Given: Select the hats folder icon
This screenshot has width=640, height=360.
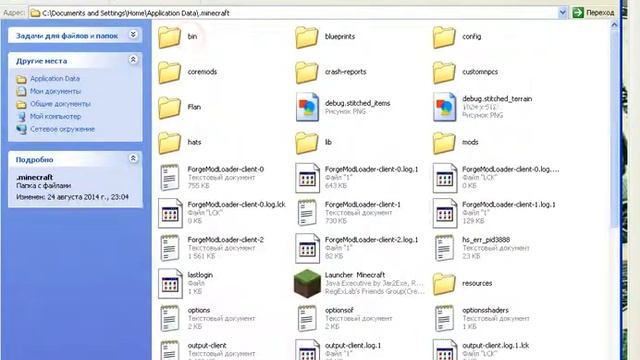Looking at the screenshot, I should 169,142.
